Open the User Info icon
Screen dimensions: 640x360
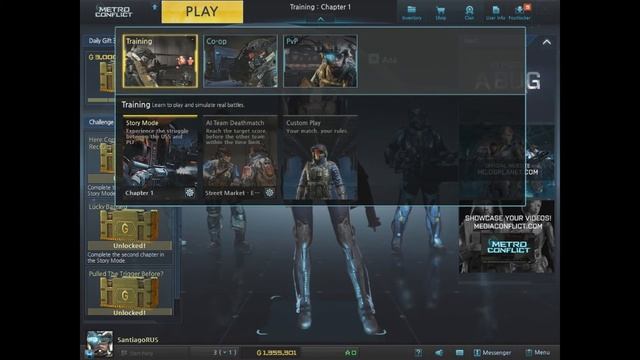click(x=496, y=12)
